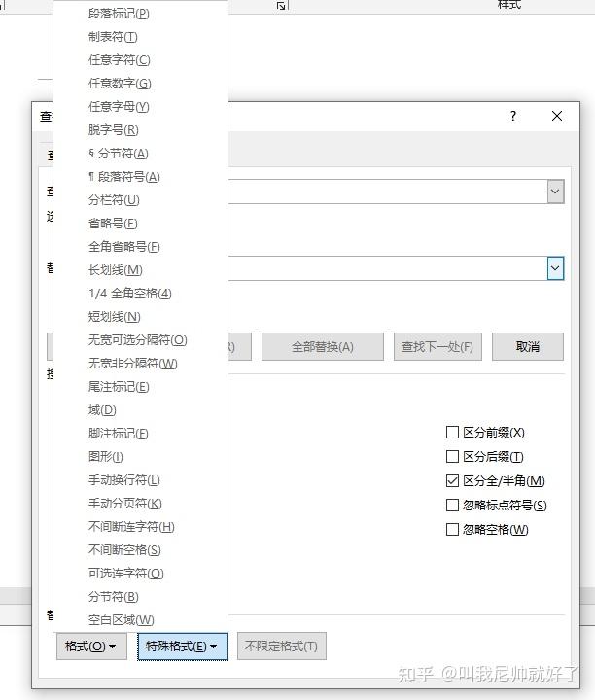The image size is (595, 700).
Task: Choose 全角省略号(F) menu item
Action: tap(124, 246)
